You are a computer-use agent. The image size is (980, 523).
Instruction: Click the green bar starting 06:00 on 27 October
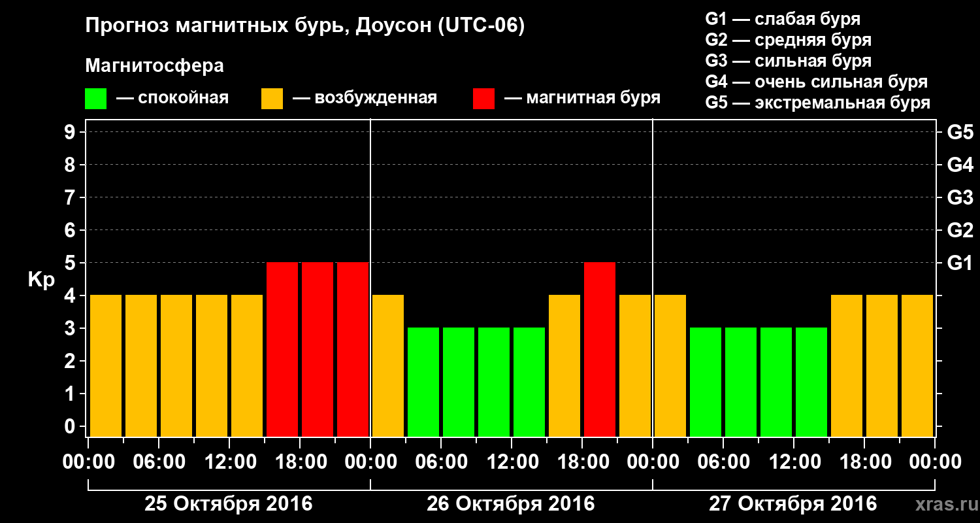click(741, 382)
